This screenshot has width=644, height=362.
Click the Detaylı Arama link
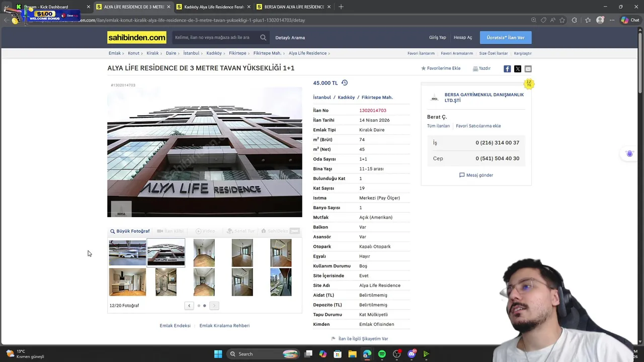click(290, 38)
